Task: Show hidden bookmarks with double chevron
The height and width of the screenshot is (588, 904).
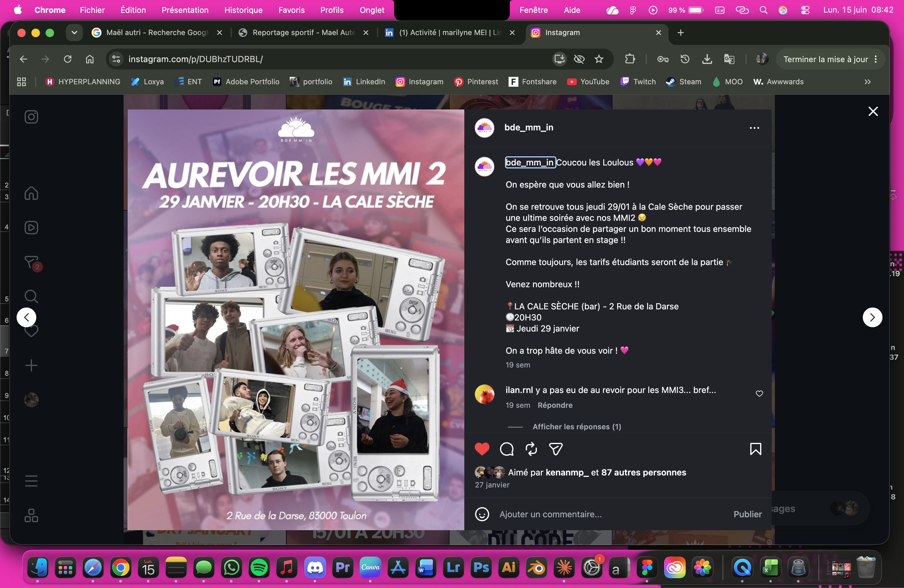Action: [867, 82]
